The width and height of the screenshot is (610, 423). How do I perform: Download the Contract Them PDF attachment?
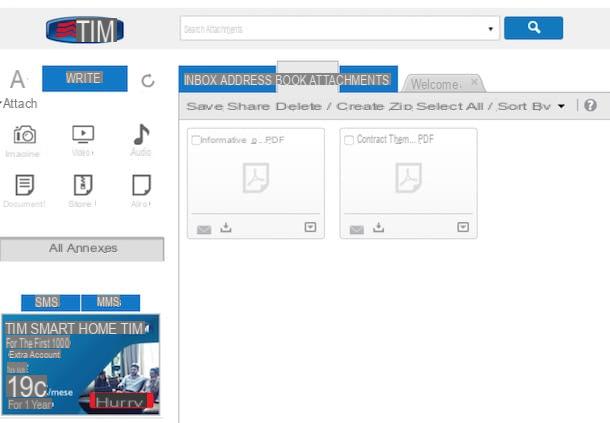click(379, 227)
